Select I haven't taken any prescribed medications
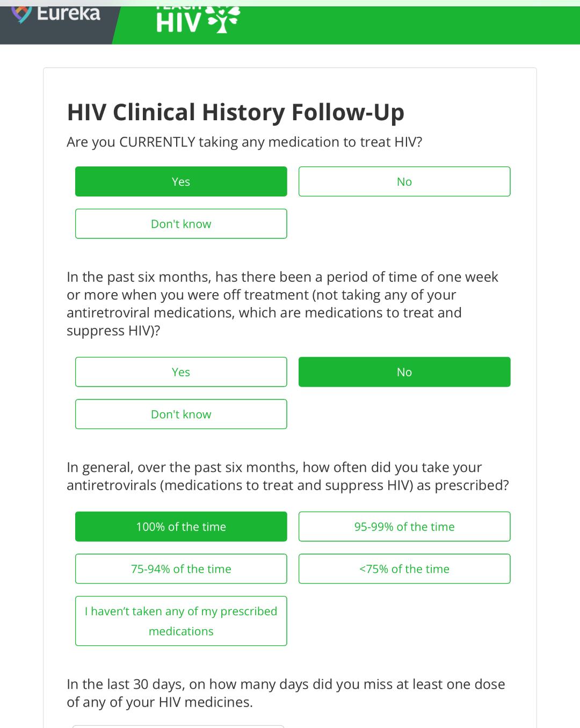 pyautogui.click(x=181, y=621)
